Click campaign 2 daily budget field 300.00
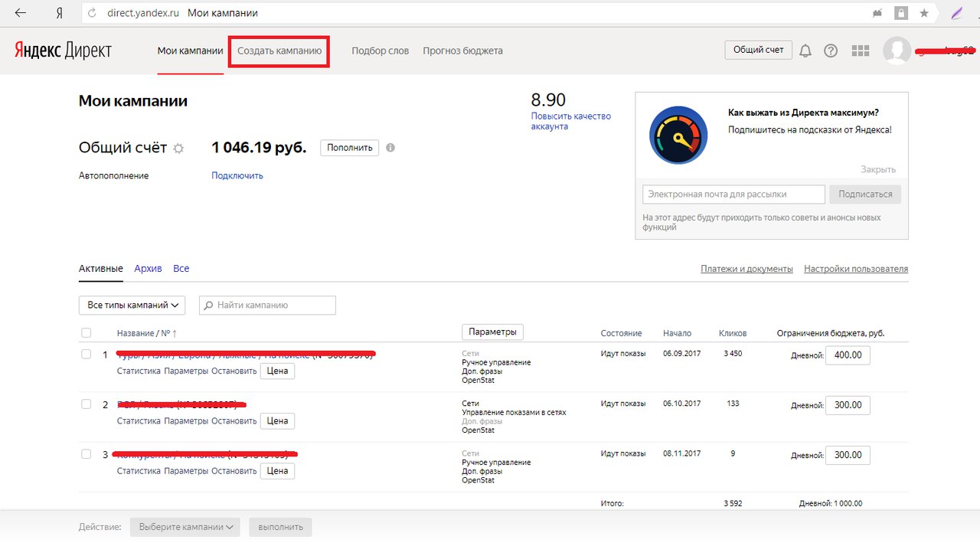 (848, 405)
